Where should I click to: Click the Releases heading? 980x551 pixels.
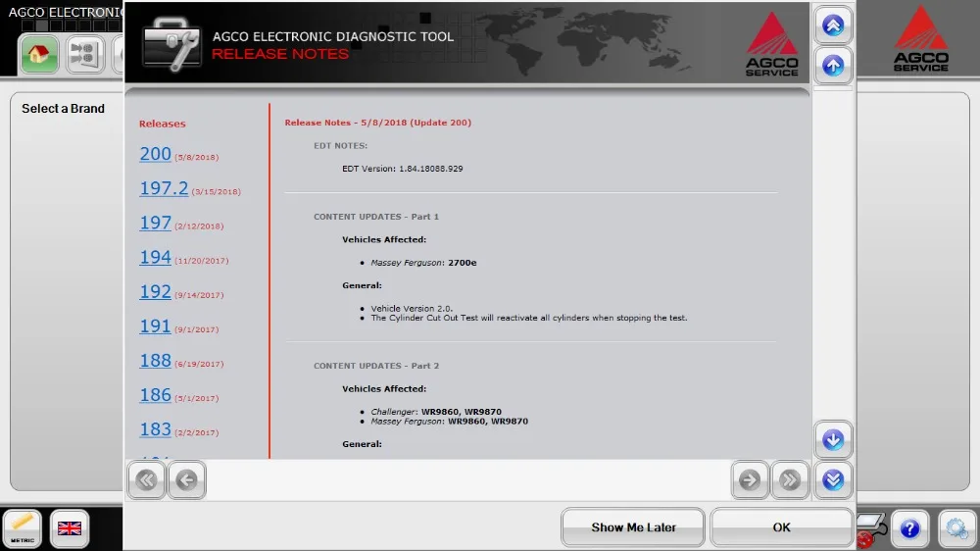coord(162,124)
